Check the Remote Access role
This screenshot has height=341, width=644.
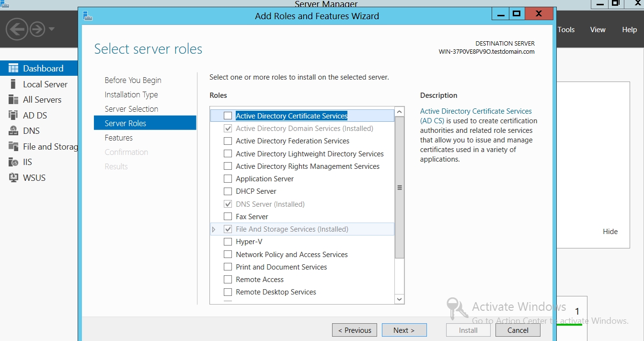tap(228, 280)
